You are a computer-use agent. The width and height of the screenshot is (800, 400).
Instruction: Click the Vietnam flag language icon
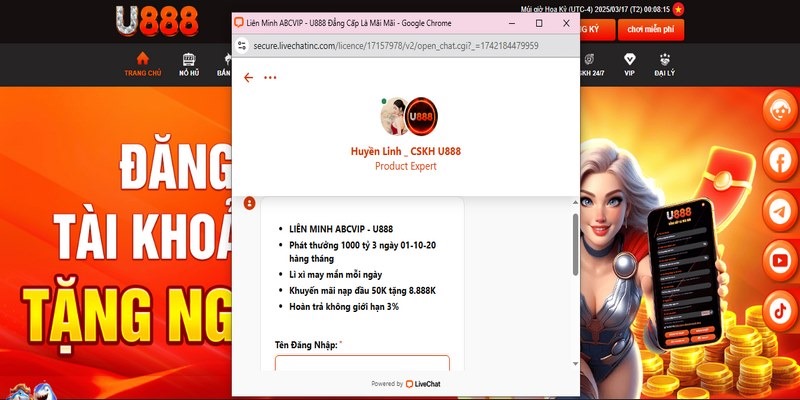click(x=678, y=9)
